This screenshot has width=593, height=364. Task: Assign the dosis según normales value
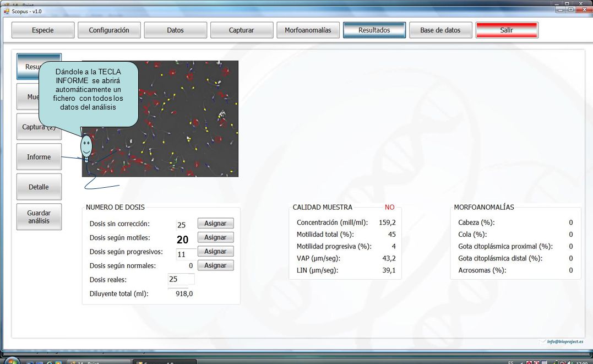(x=216, y=265)
